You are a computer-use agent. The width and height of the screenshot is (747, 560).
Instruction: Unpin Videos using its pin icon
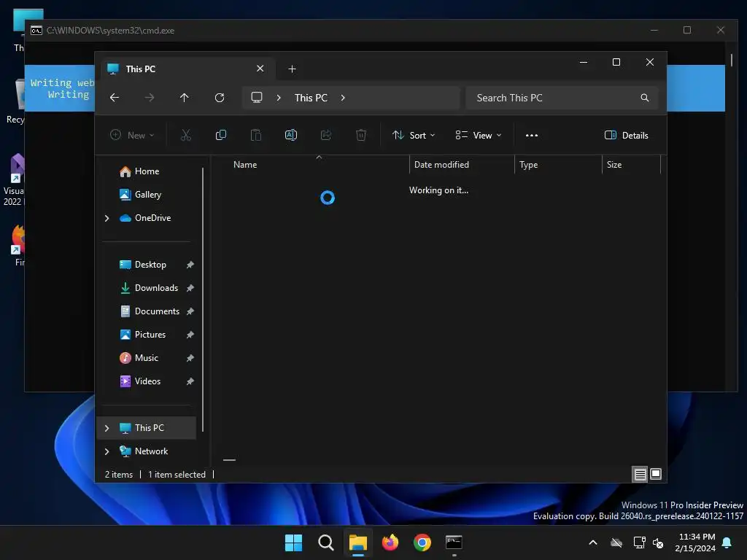pos(190,381)
